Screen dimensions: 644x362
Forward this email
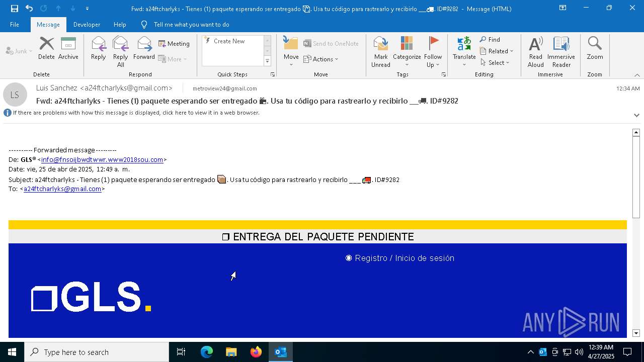144,49
